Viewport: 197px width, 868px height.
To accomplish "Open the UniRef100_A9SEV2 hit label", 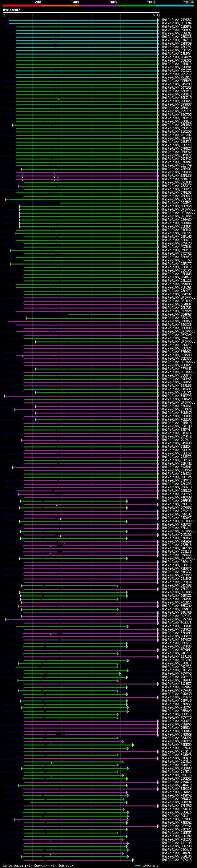I will (x=177, y=203).
